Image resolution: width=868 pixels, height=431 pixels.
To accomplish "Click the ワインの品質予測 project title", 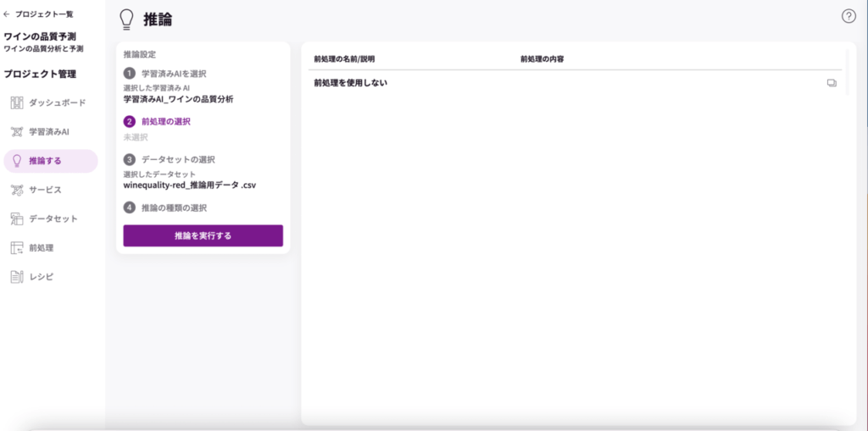I will (40, 36).
